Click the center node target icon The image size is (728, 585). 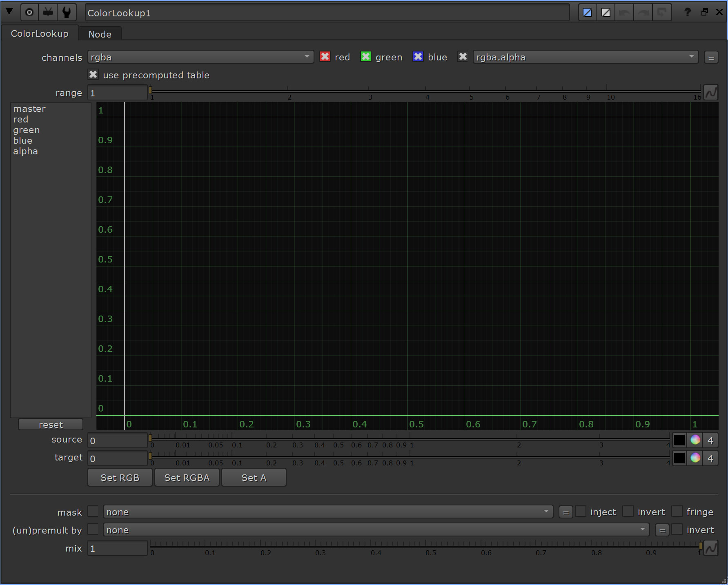click(x=29, y=12)
